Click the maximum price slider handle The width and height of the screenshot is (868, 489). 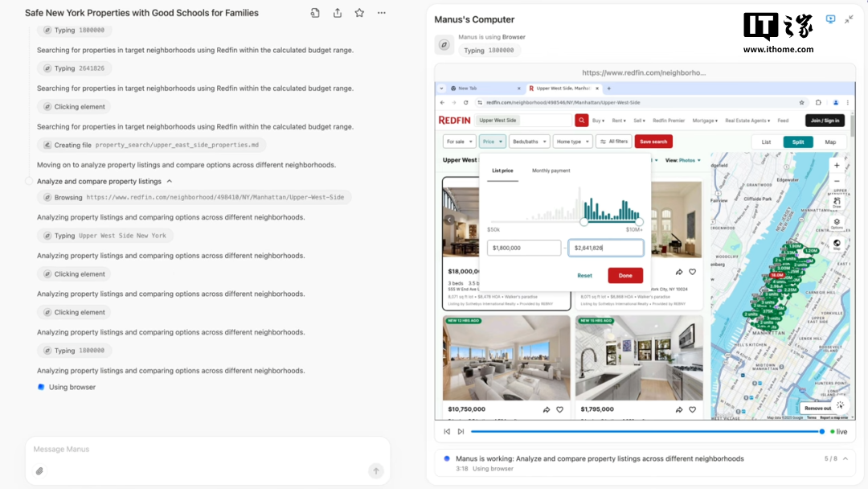[x=639, y=222]
